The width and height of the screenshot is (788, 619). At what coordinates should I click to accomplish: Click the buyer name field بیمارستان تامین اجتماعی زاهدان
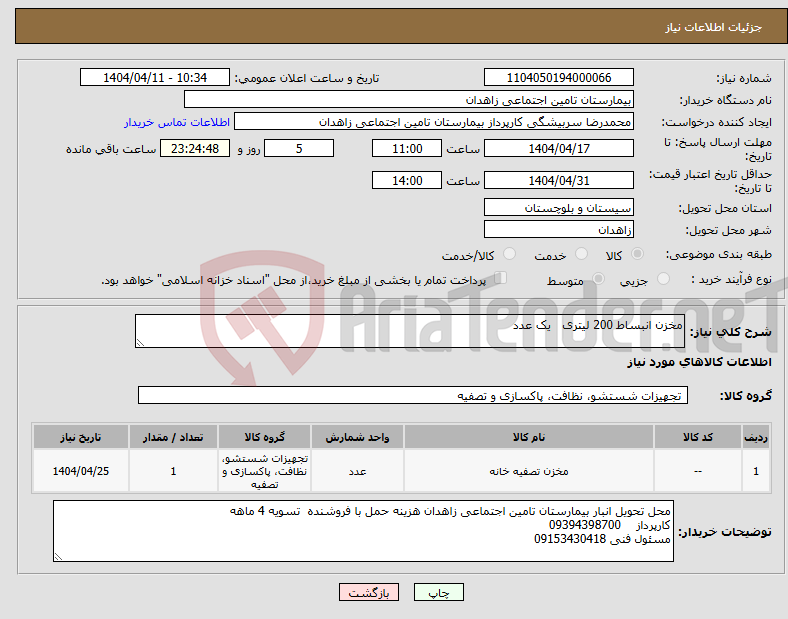(x=409, y=99)
